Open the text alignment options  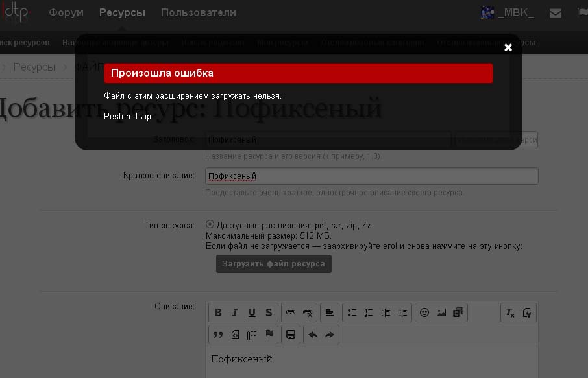click(330, 313)
